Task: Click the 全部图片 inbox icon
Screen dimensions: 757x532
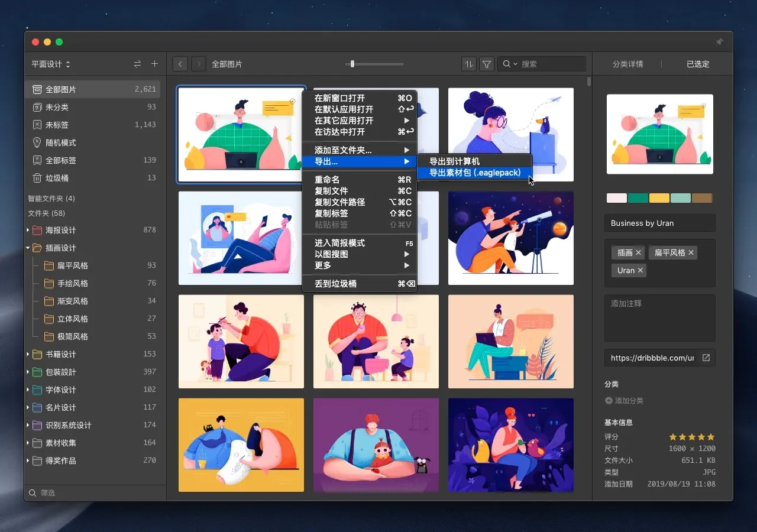Action: [37, 89]
